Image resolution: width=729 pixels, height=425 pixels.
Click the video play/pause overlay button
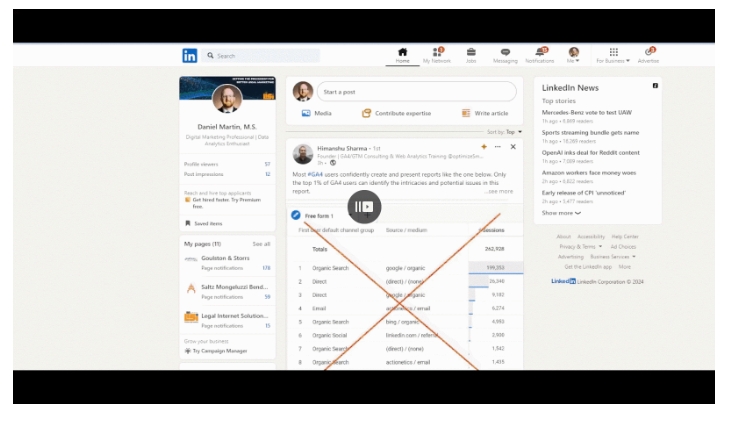tap(364, 207)
